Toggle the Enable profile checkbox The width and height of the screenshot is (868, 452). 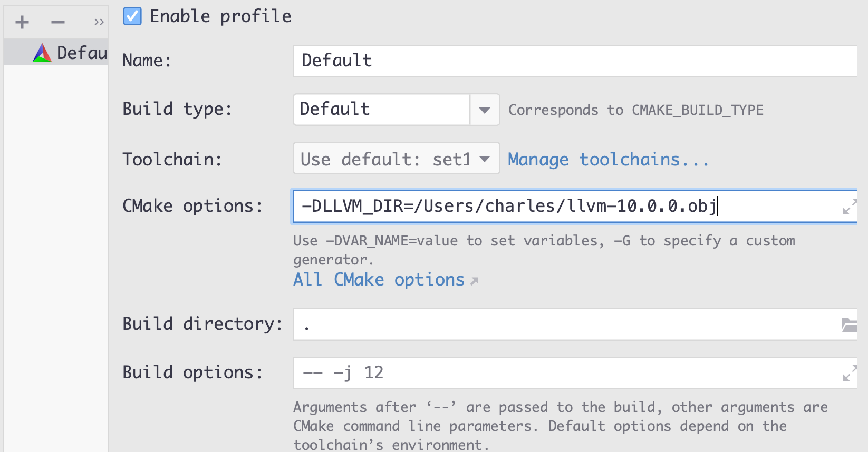tap(132, 16)
